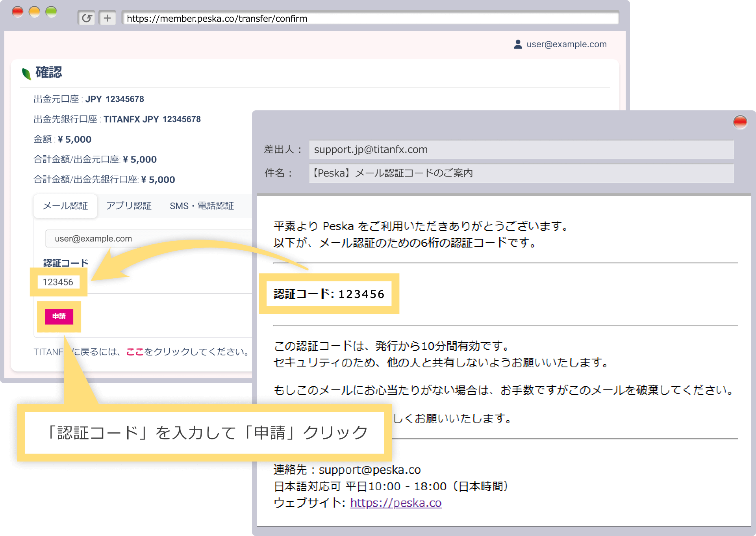Image resolution: width=756 pixels, height=536 pixels.
Task: Close the email popup with red button
Action: [x=740, y=122]
